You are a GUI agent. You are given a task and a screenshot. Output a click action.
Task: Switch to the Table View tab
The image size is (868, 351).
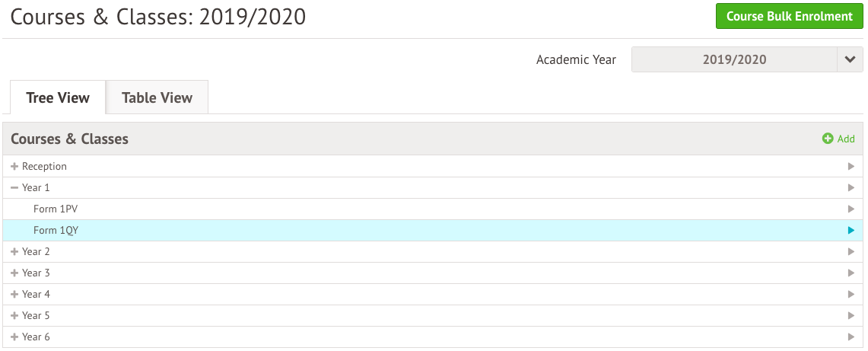(157, 97)
